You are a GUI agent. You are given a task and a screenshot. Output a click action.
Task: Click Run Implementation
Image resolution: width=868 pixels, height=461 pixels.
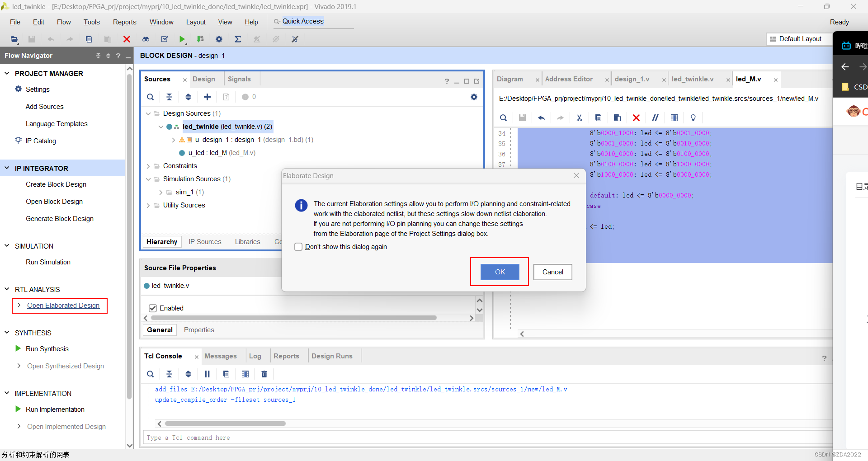click(55, 409)
